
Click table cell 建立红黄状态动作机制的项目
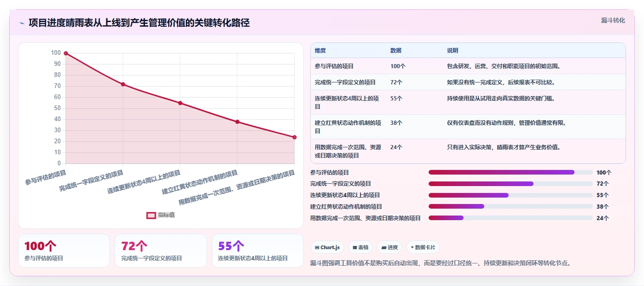point(348,127)
